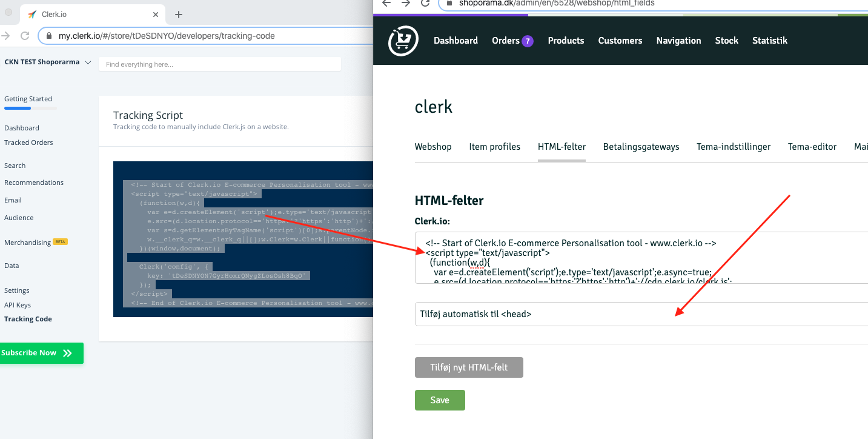Click the Subscribe Now button

[x=39, y=353]
